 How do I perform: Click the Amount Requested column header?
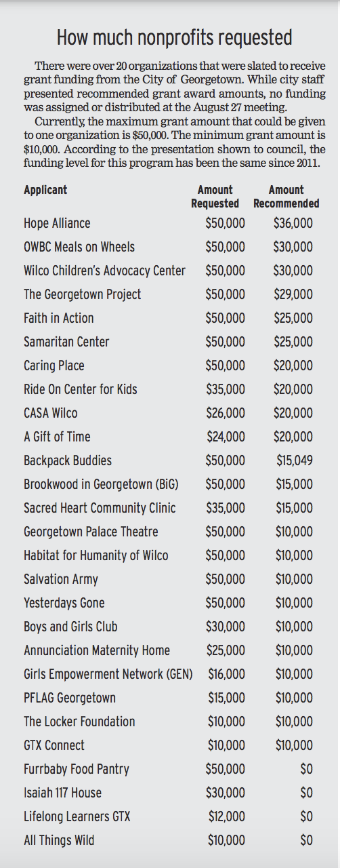215,197
